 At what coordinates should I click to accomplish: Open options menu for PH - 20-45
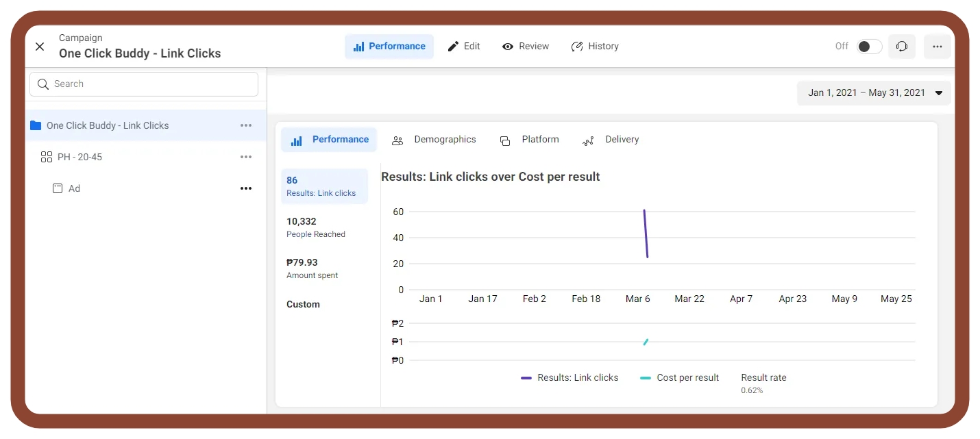[x=246, y=157]
